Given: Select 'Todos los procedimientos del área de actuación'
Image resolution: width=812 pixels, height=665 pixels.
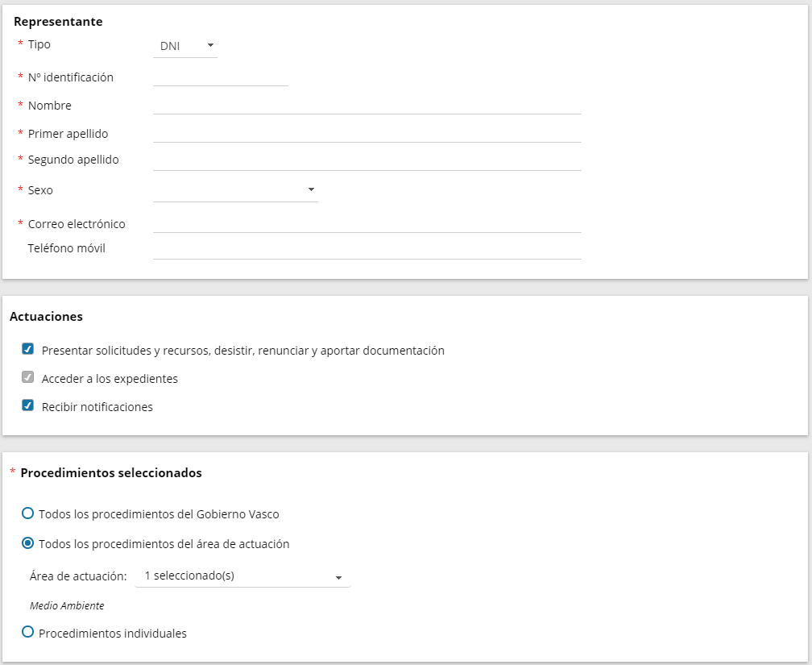Looking at the screenshot, I should 28,543.
